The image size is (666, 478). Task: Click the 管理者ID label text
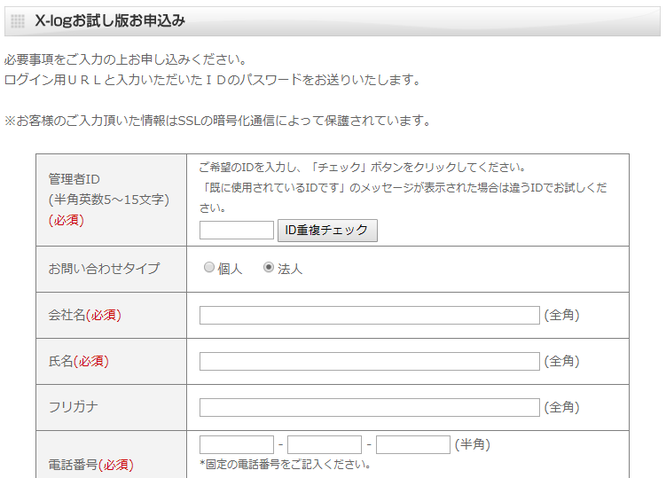coord(74,179)
